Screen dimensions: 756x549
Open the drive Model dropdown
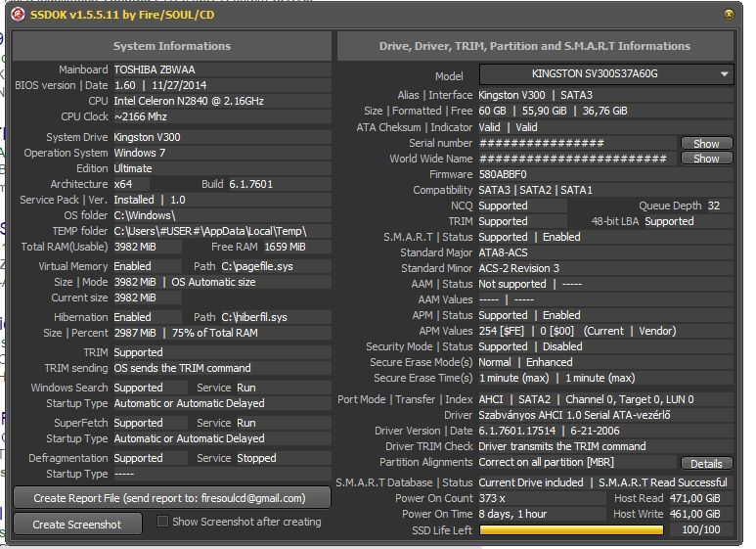(606, 73)
